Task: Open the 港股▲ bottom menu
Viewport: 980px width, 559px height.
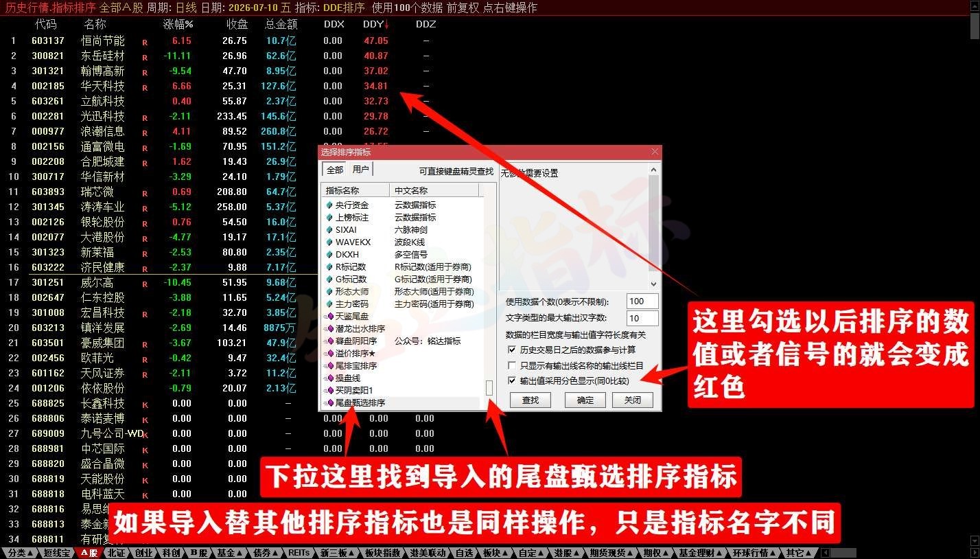Action: click(x=566, y=553)
